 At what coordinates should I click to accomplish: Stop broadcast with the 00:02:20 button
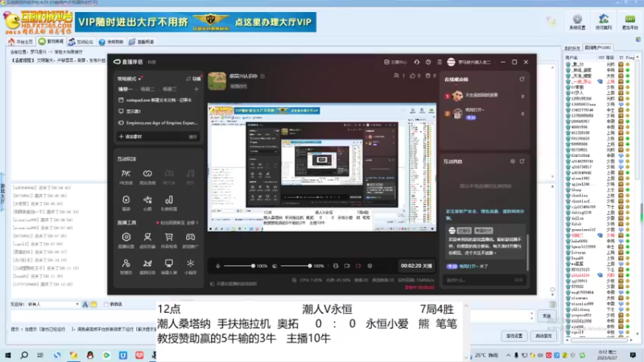(x=416, y=266)
